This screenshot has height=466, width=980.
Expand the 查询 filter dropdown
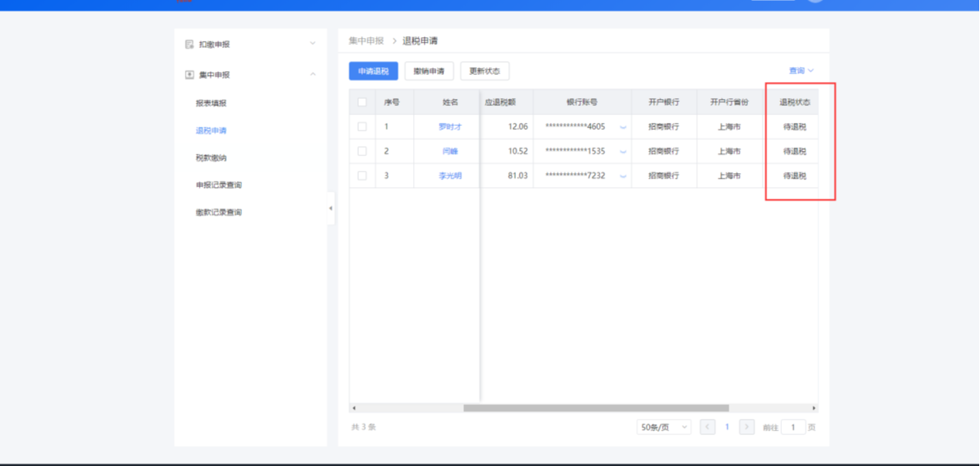[801, 71]
